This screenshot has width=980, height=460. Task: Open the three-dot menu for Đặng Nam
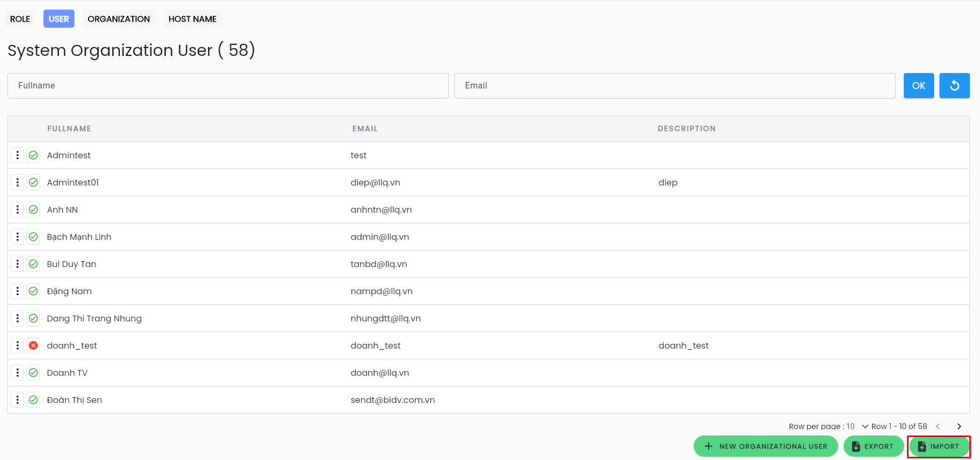click(18, 291)
